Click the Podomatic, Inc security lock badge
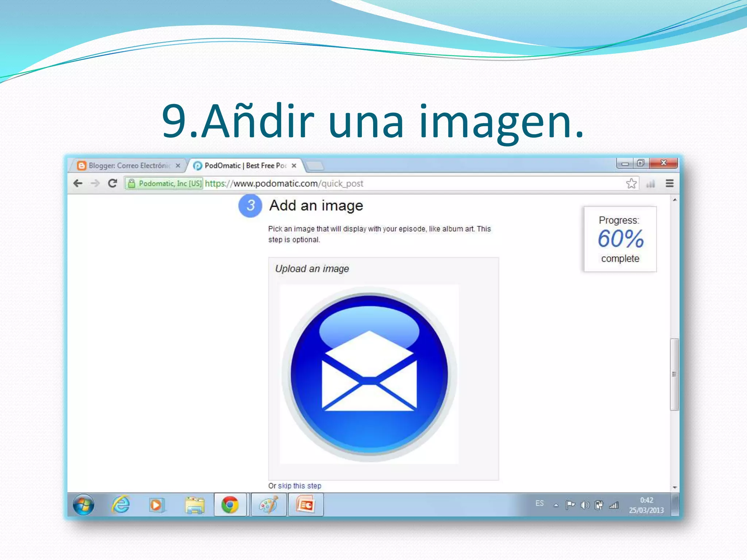 [x=164, y=183]
